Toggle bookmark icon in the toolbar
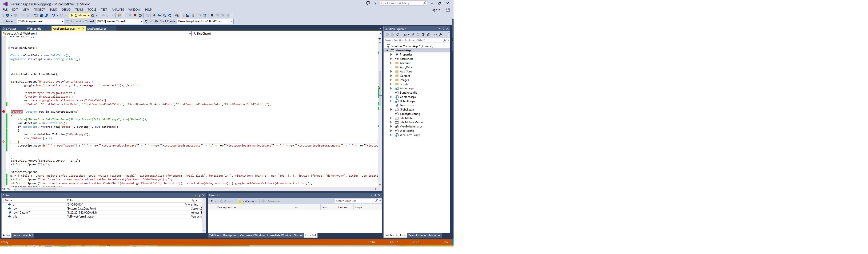868x254 pixels. click(x=212, y=16)
